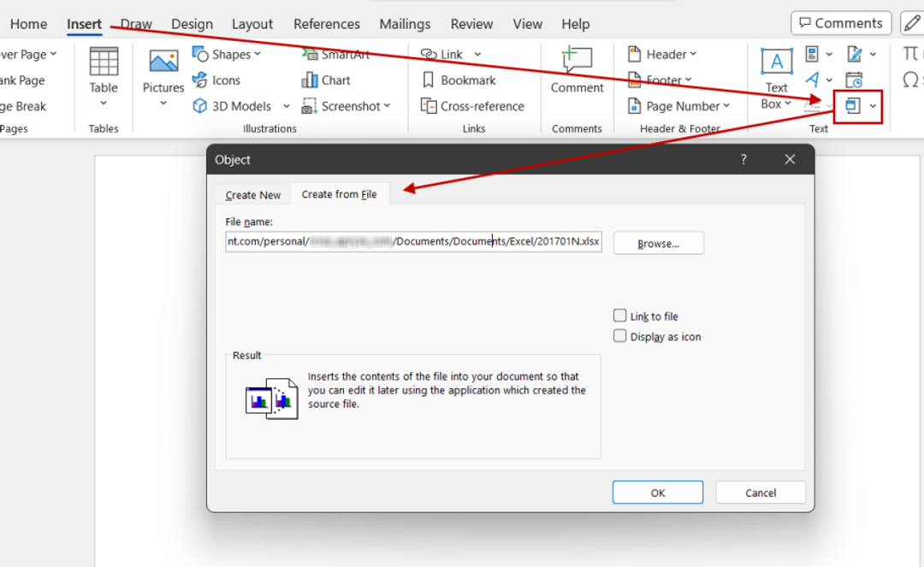
Task: Click inside the File name field
Action: (412, 242)
